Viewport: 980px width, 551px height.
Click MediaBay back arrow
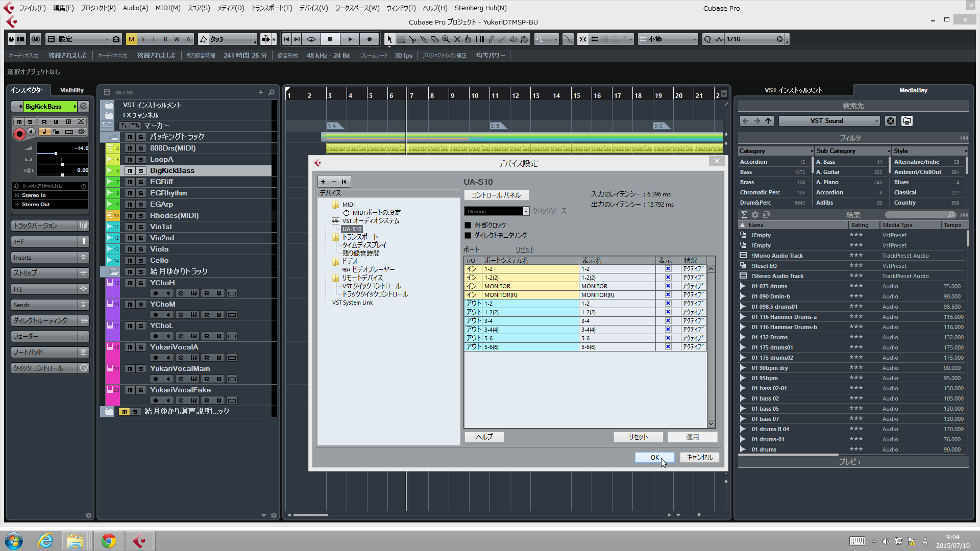pos(746,121)
